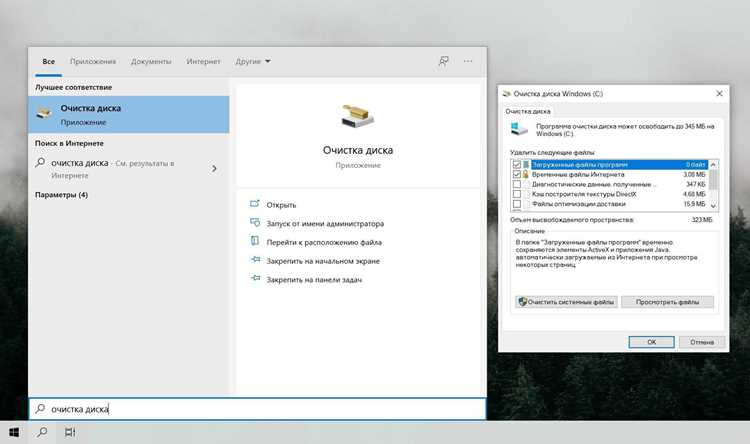The image size is (750, 444).
Task: Click the large Очистка диска app icon
Action: pyautogui.click(x=357, y=115)
